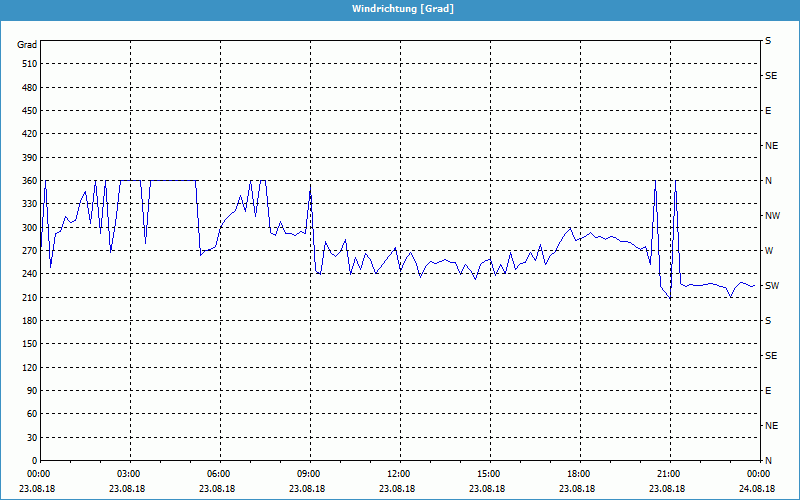
Task: Click the 18:00 time axis label
Action: tap(579, 474)
